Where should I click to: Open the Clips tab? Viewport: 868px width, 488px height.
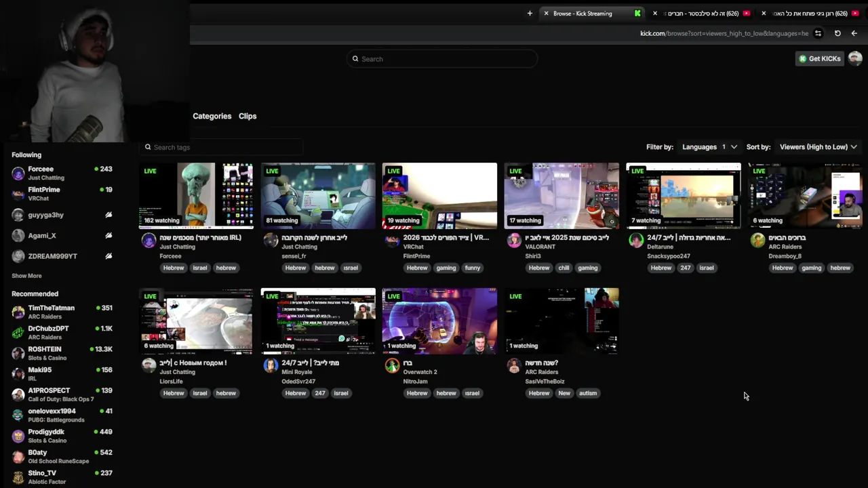click(x=248, y=116)
